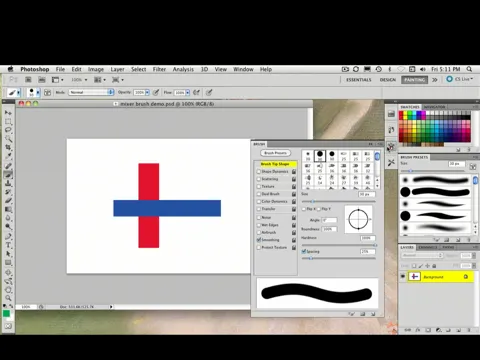Open the Brush Preset picker arrow
Screen dimensions: 480x360
coord(38,92)
